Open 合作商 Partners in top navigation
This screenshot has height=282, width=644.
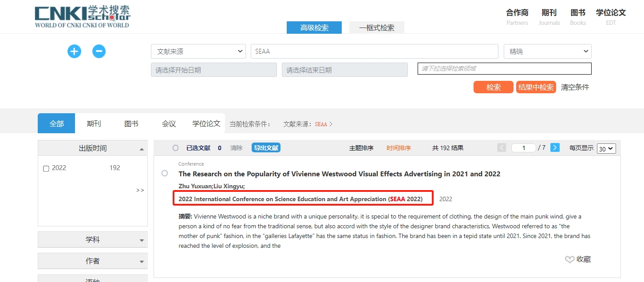518,17
